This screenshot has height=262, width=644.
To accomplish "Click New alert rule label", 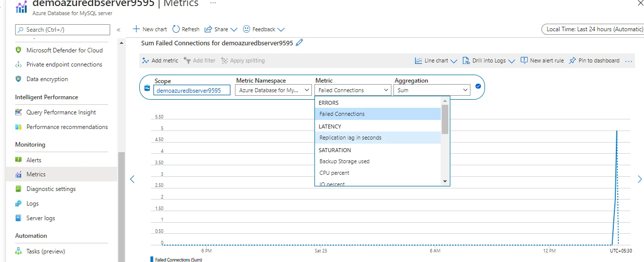I will (x=547, y=60).
